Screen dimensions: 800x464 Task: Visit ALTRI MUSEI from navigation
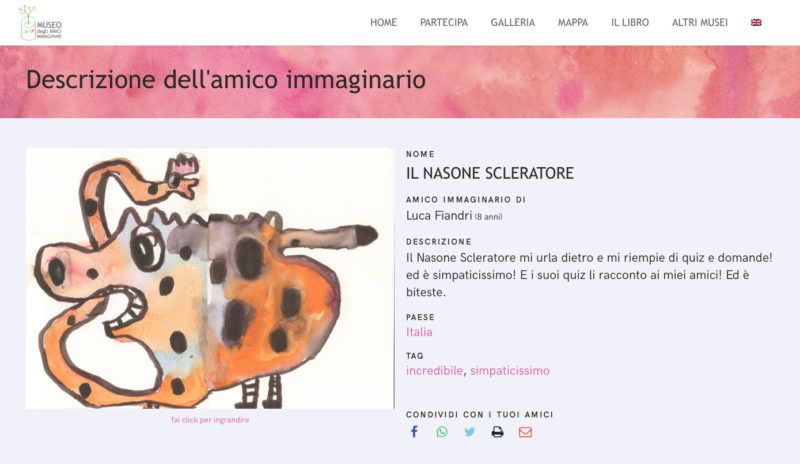click(700, 22)
